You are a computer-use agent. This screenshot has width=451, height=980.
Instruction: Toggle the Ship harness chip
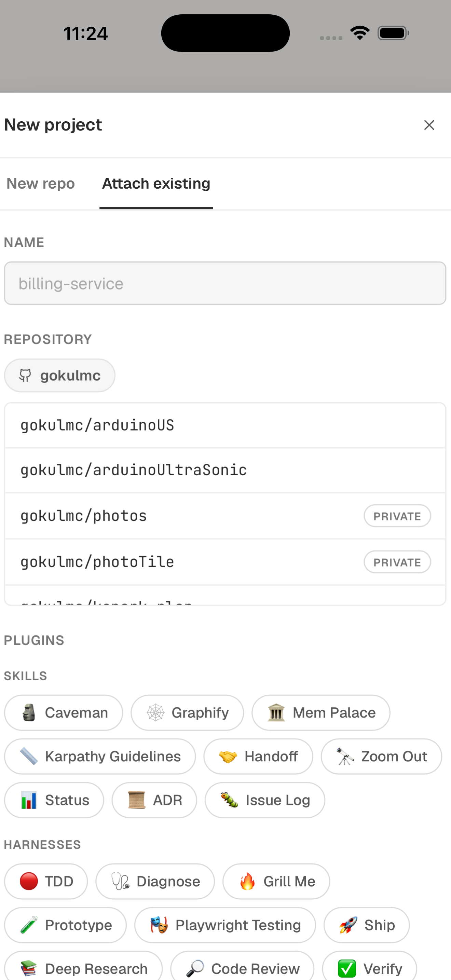coord(367,925)
